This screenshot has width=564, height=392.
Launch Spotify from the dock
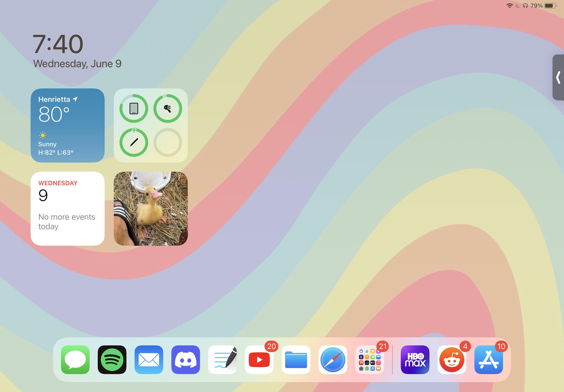tap(112, 359)
